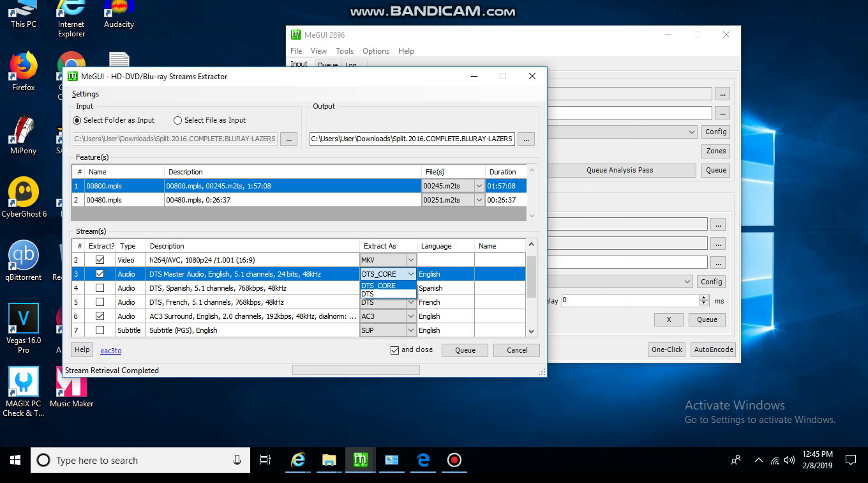Open the MKV Extract As dropdown
Viewport: 868px width, 483px height.
click(x=411, y=260)
